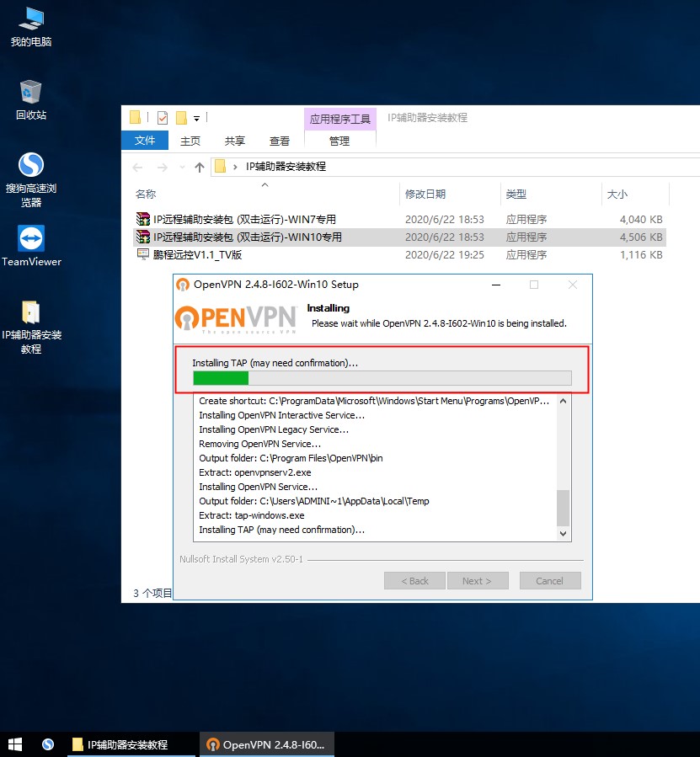Open Sogou browser from the taskbar
Screen dimensions: 700x757
point(47,744)
